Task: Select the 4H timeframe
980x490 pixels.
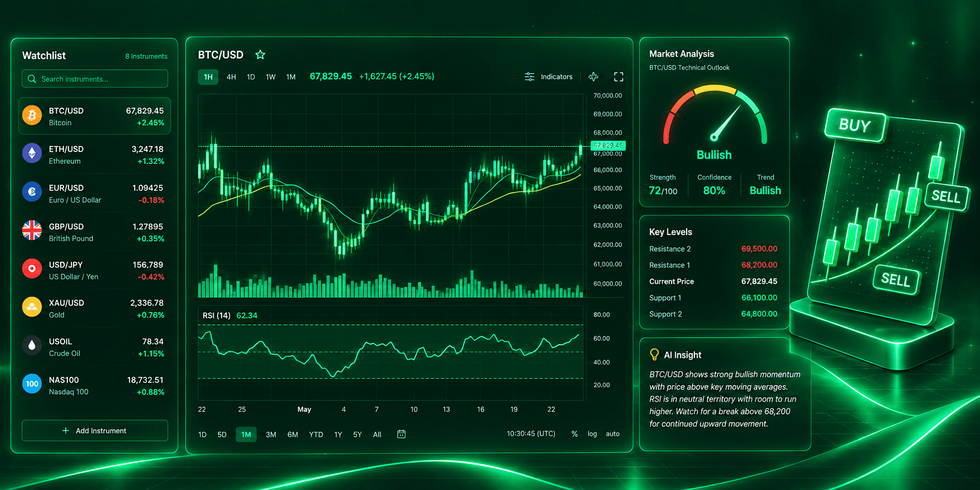Action: coord(231,77)
